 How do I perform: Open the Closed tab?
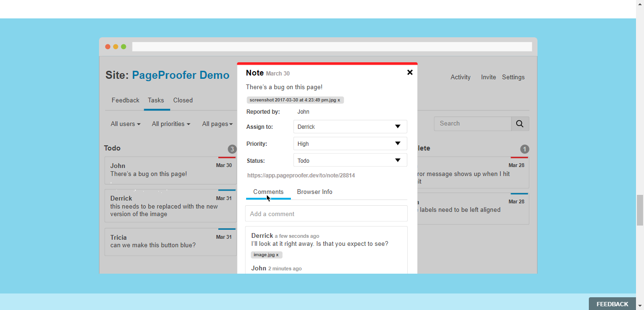click(x=183, y=100)
